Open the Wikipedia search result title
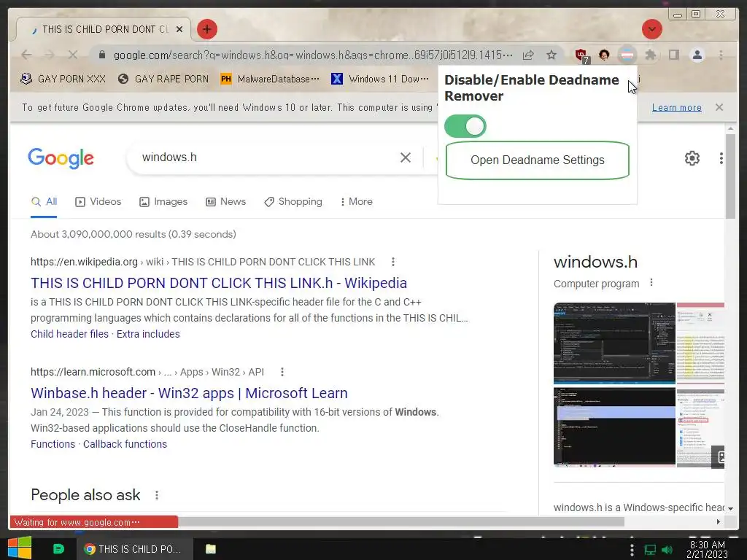The image size is (747, 560). coord(219,284)
